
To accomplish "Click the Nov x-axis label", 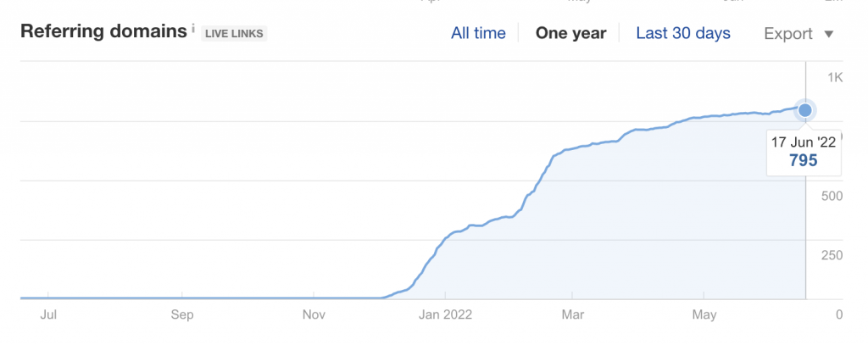I will (314, 315).
